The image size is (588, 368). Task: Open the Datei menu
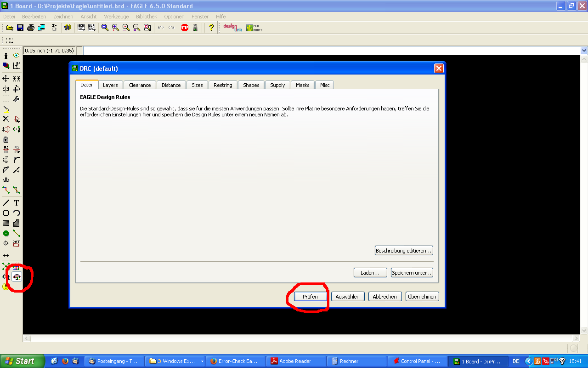click(x=9, y=17)
